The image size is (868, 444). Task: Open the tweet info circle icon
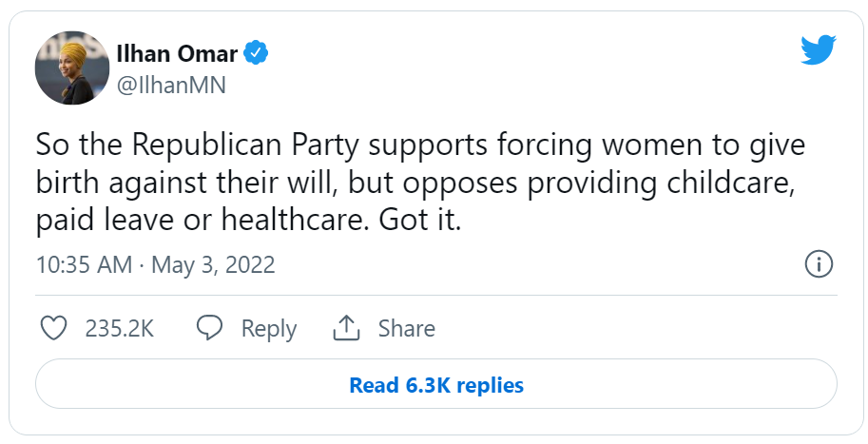coord(819,264)
